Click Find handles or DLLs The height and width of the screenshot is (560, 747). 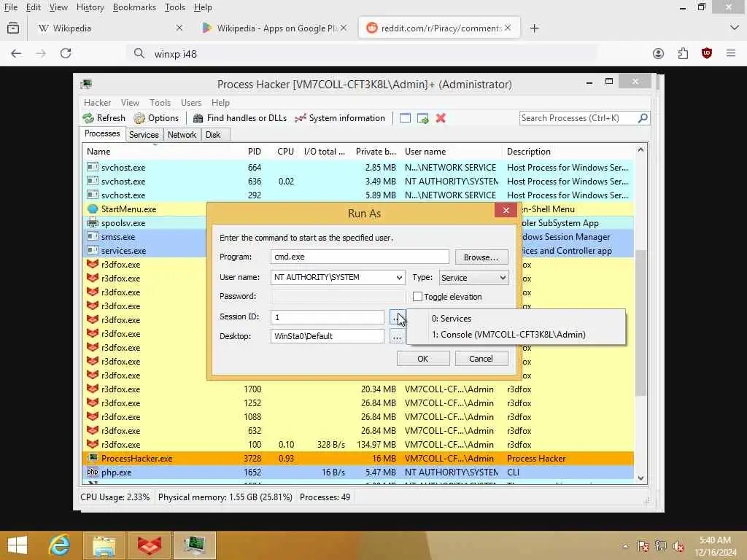coord(239,118)
